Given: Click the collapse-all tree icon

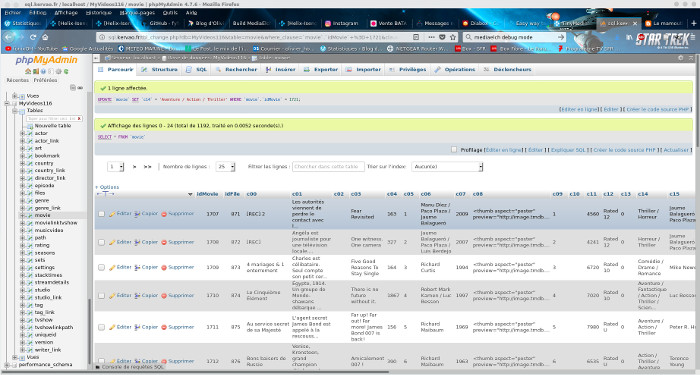Looking at the screenshot, I should (x=73, y=88).
